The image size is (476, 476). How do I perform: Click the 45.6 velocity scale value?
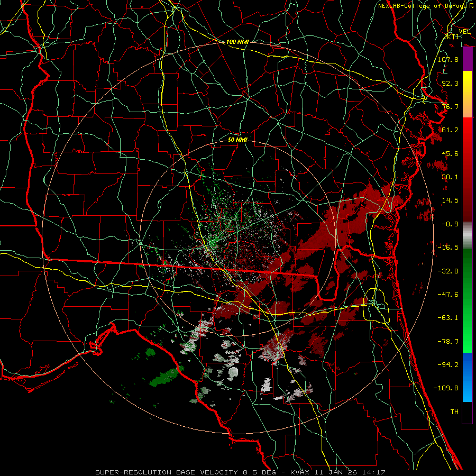450,153
